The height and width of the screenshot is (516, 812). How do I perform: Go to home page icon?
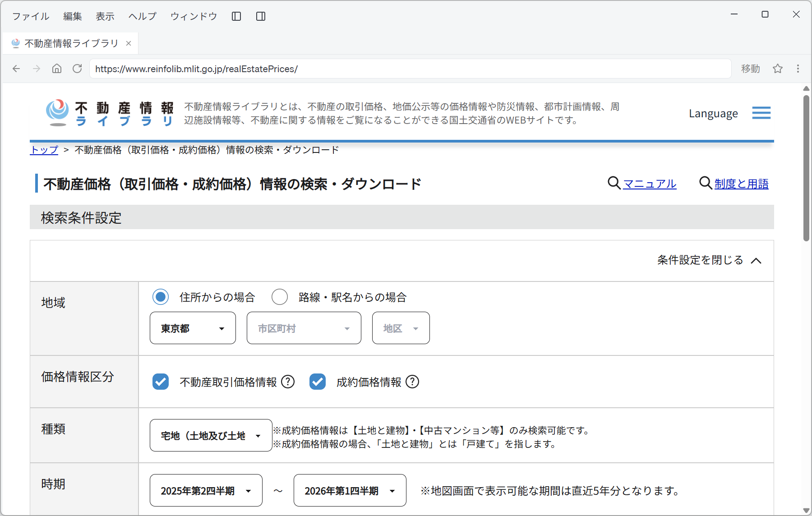57,69
